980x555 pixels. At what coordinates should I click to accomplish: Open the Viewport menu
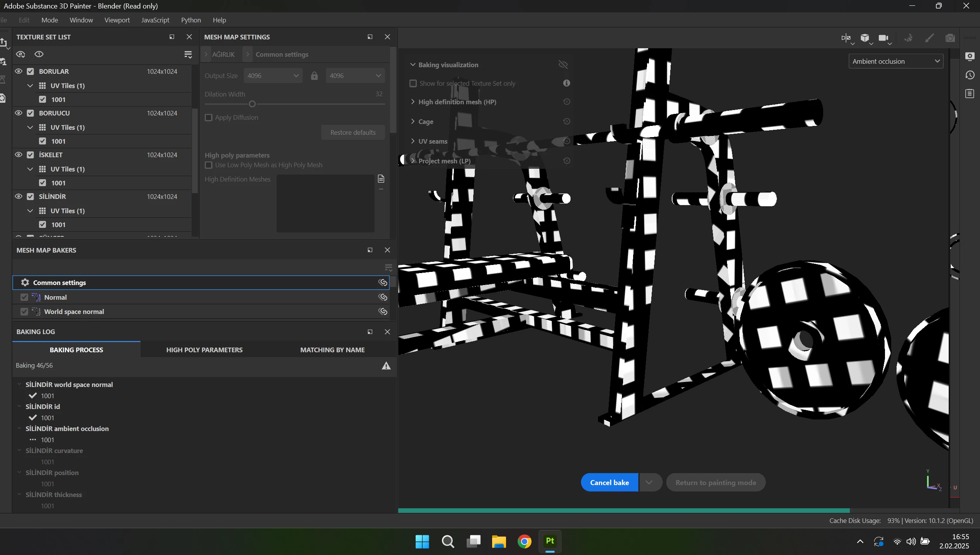[x=117, y=20]
